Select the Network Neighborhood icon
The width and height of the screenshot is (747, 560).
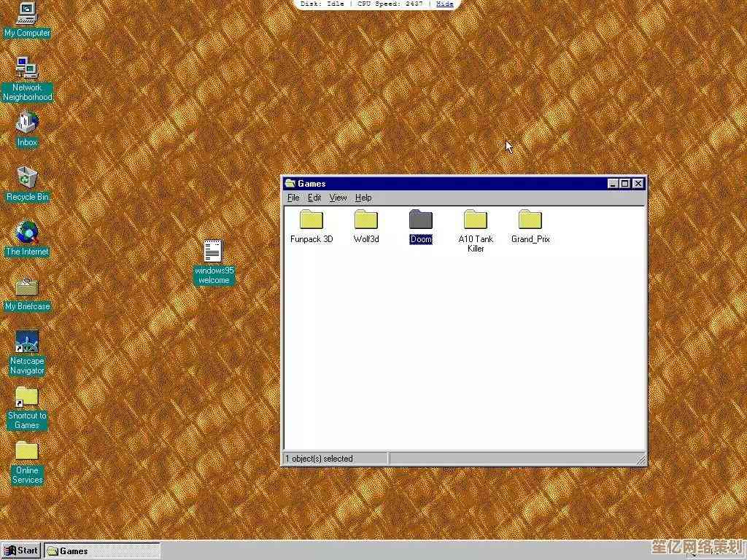pyautogui.click(x=27, y=69)
